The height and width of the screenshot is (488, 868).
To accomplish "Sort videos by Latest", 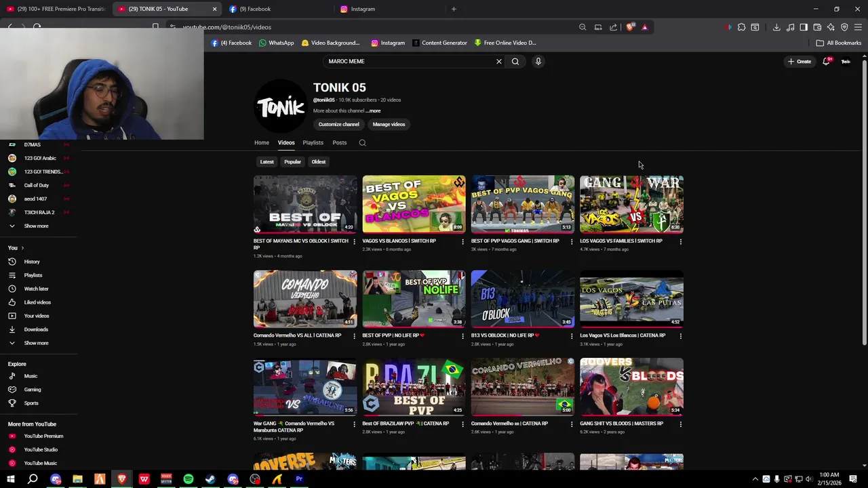I will [x=267, y=162].
